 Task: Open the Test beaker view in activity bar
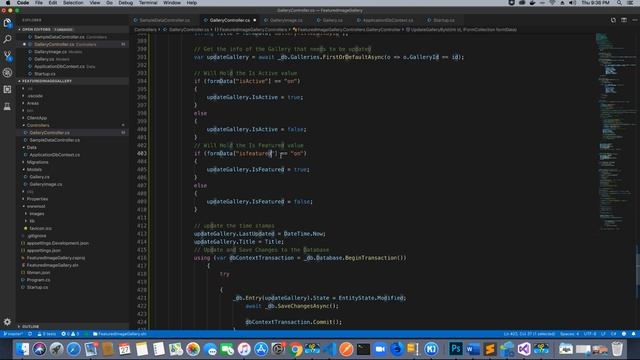pyautogui.click(x=7, y=106)
